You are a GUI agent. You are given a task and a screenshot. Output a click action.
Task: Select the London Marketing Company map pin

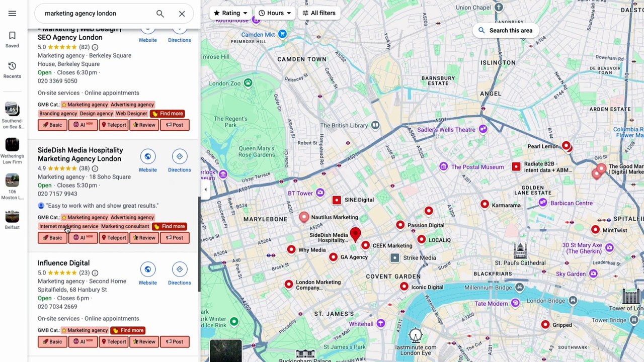(288, 285)
